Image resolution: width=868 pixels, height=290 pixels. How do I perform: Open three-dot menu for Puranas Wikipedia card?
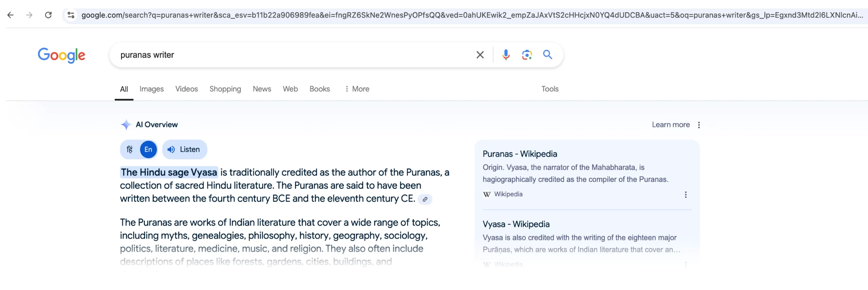coord(686,195)
